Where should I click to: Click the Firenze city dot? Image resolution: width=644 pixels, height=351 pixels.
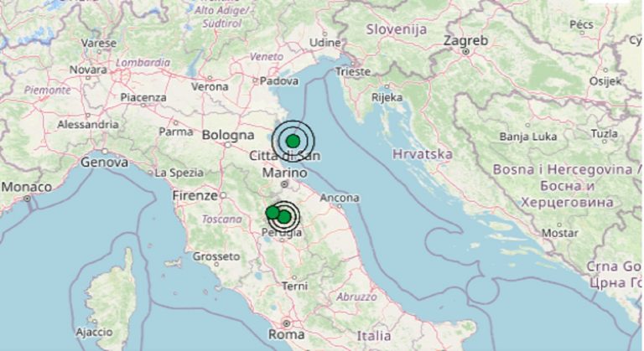[x=223, y=195]
